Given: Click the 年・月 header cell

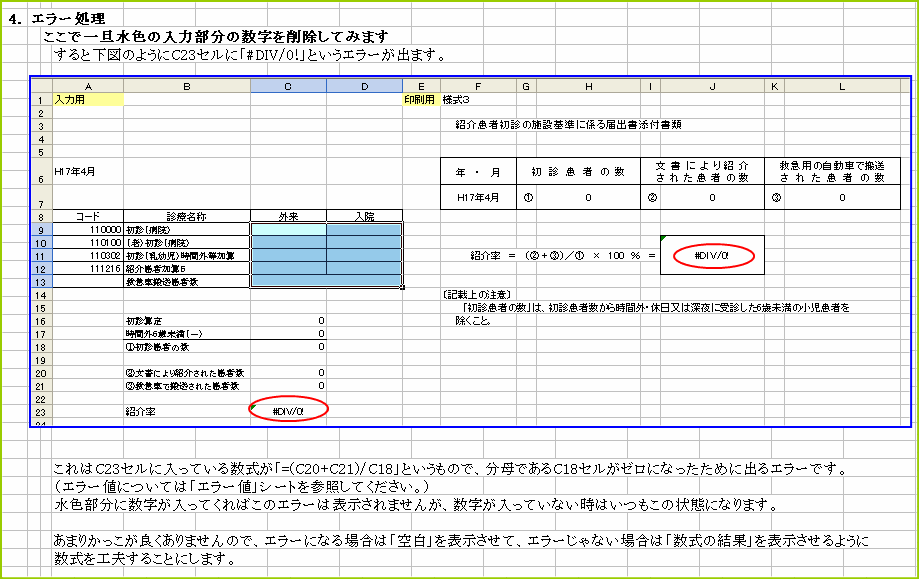Looking at the screenshot, I should click(x=476, y=170).
